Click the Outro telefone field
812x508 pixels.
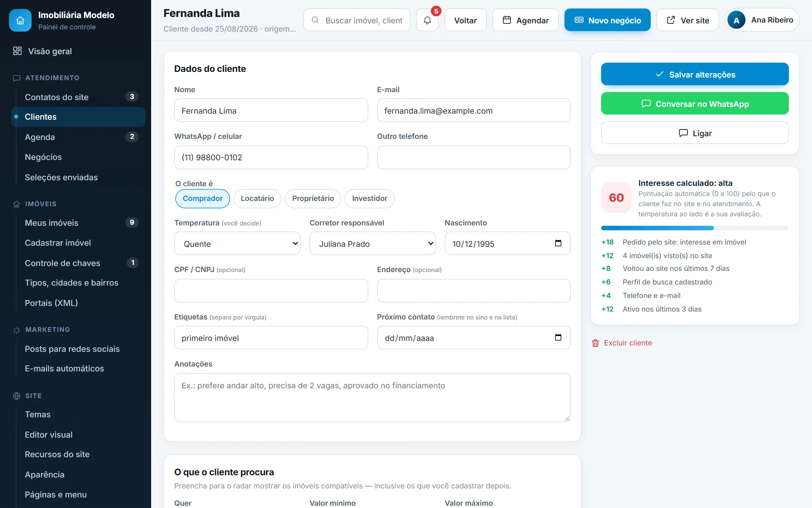coord(474,157)
